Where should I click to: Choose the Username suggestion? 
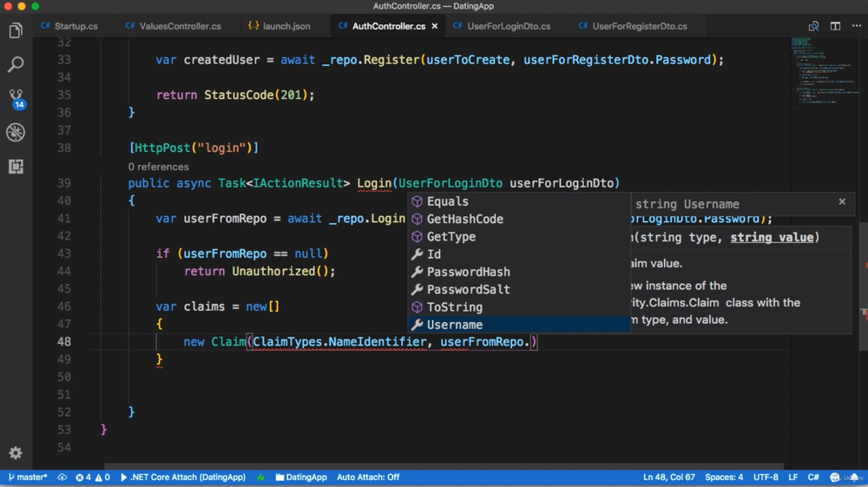pos(519,325)
